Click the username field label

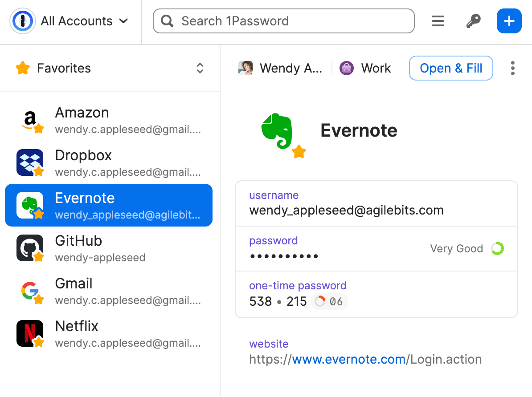pos(274,195)
